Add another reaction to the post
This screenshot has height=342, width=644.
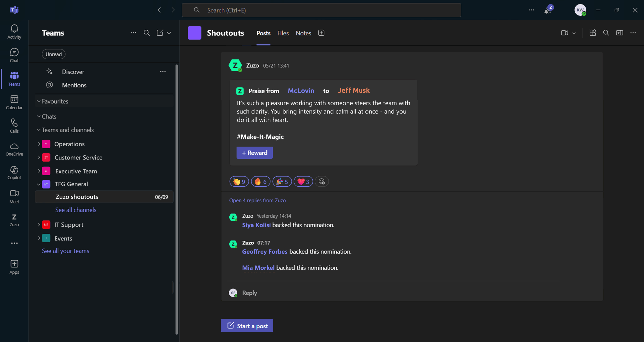click(322, 181)
